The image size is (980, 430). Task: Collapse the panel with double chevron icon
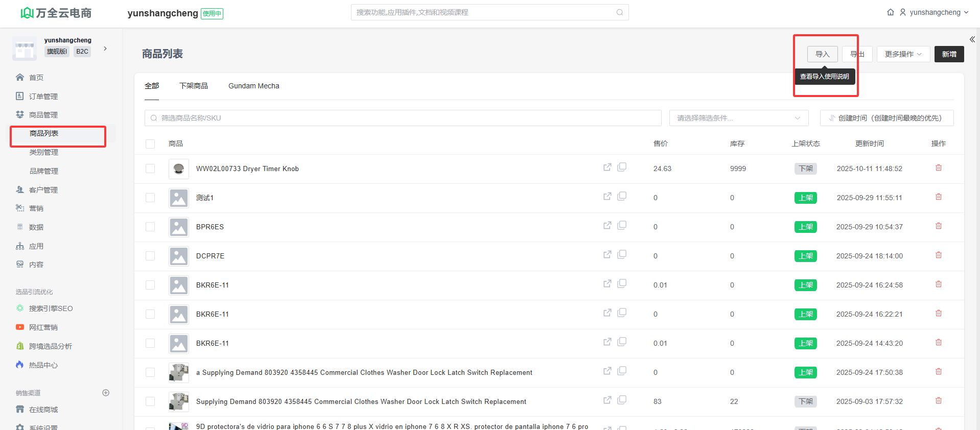pyautogui.click(x=972, y=39)
